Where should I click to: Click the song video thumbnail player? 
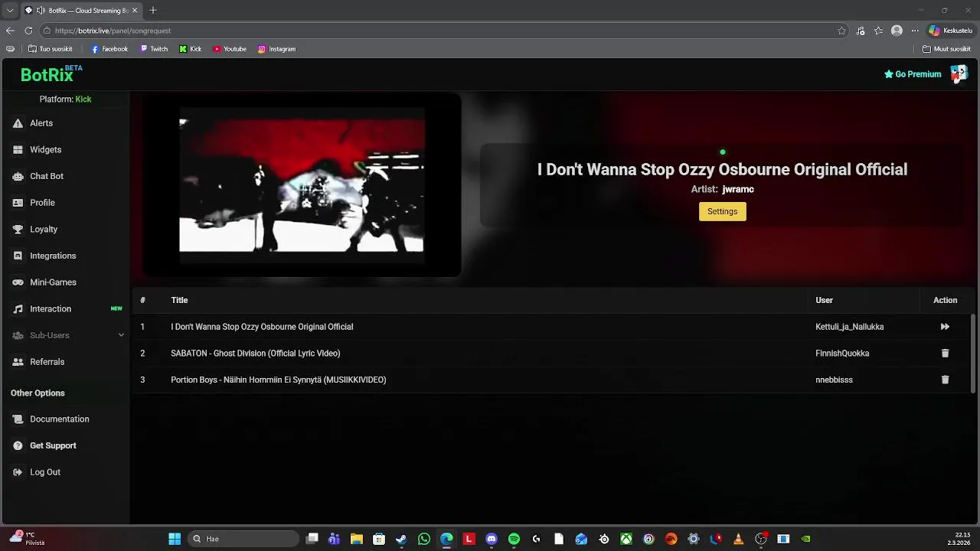(x=302, y=184)
